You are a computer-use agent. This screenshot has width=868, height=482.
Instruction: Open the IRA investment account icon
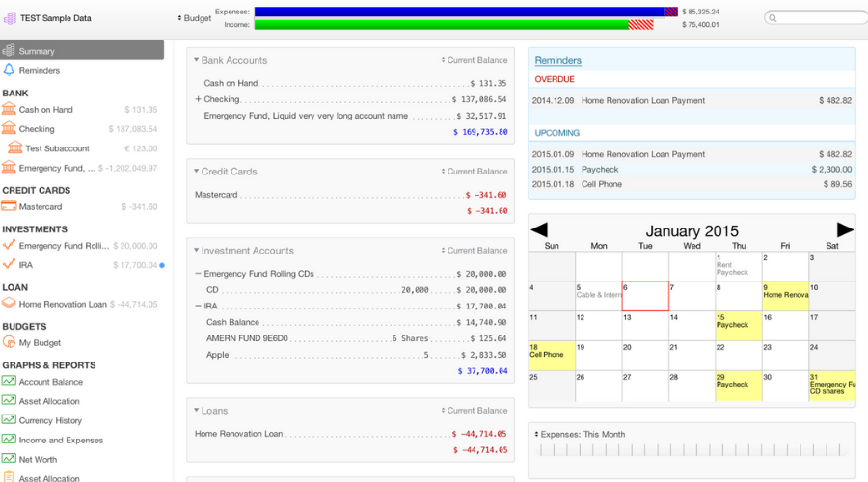coord(9,264)
